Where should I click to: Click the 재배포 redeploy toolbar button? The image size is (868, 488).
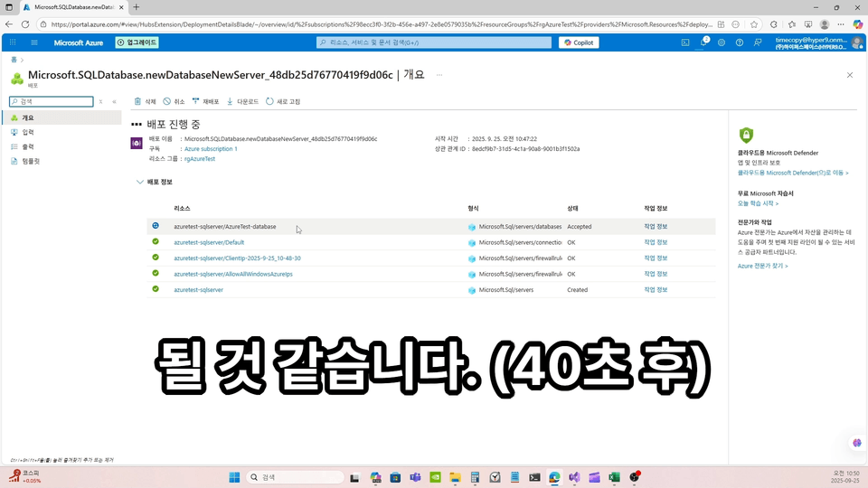[205, 102]
